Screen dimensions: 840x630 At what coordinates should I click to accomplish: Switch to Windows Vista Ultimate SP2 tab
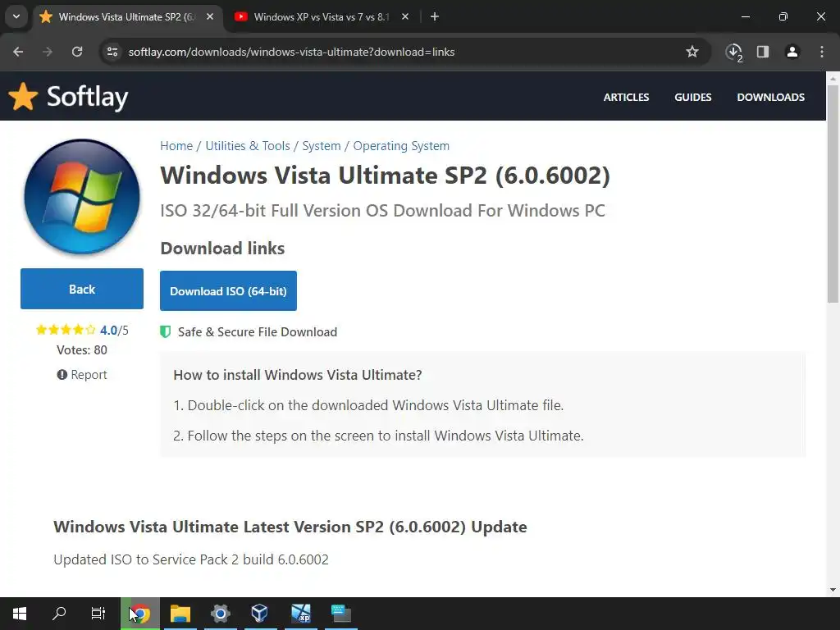tap(127, 17)
